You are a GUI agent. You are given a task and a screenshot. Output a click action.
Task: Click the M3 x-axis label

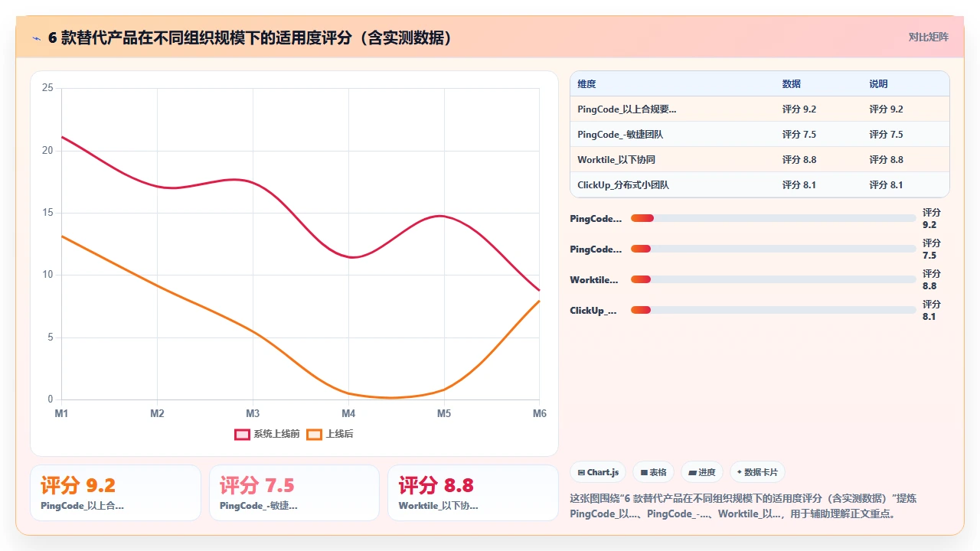tap(253, 413)
